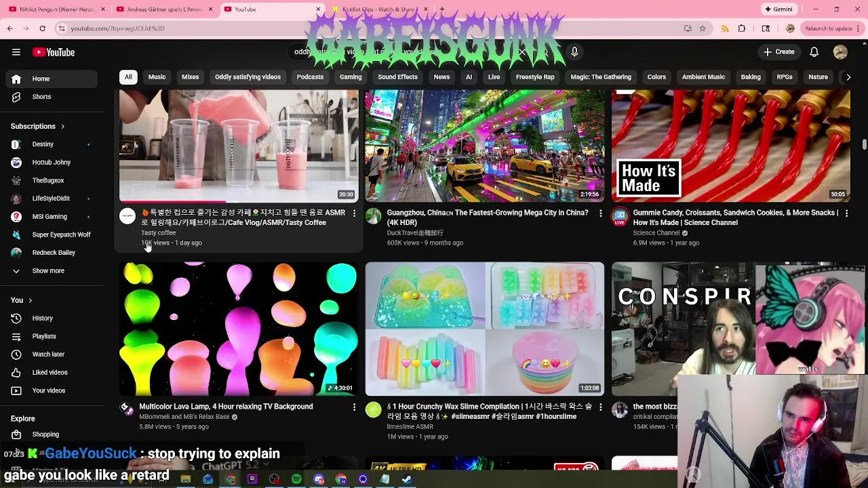The width and height of the screenshot is (868, 488).
Task: Select the Baking filter chip
Action: click(x=751, y=77)
